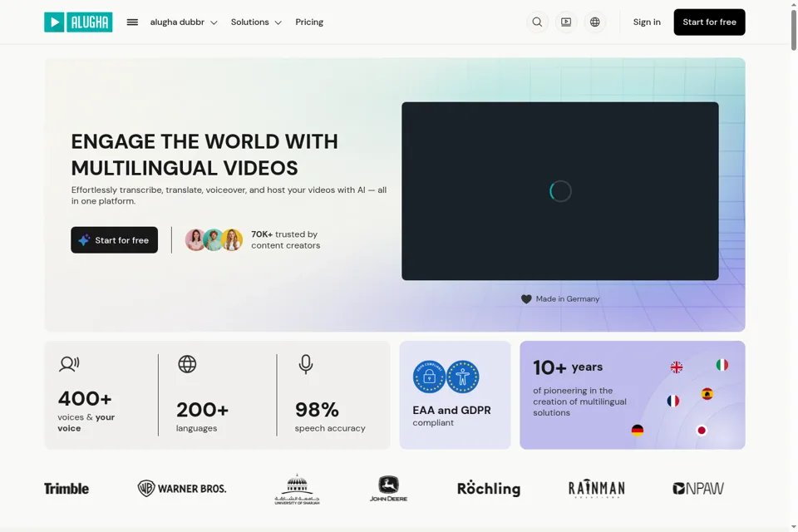Click Sign in
The height and width of the screenshot is (532, 798).
(x=647, y=22)
